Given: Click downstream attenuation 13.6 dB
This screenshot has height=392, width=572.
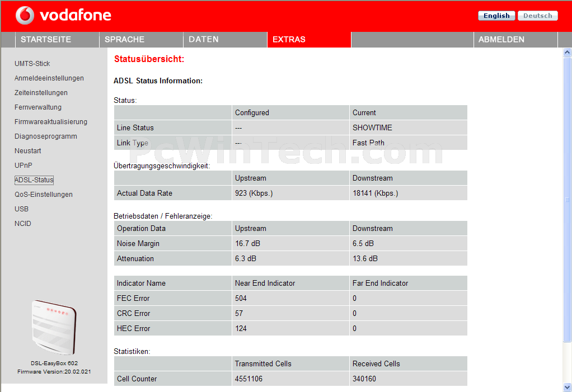Looking at the screenshot, I should click(x=365, y=259).
